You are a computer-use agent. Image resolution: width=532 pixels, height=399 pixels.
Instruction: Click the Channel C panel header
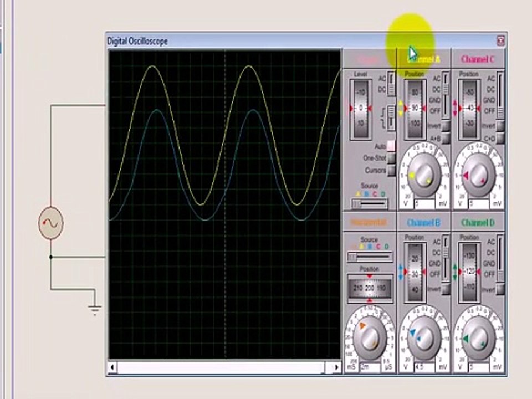click(x=478, y=59)
